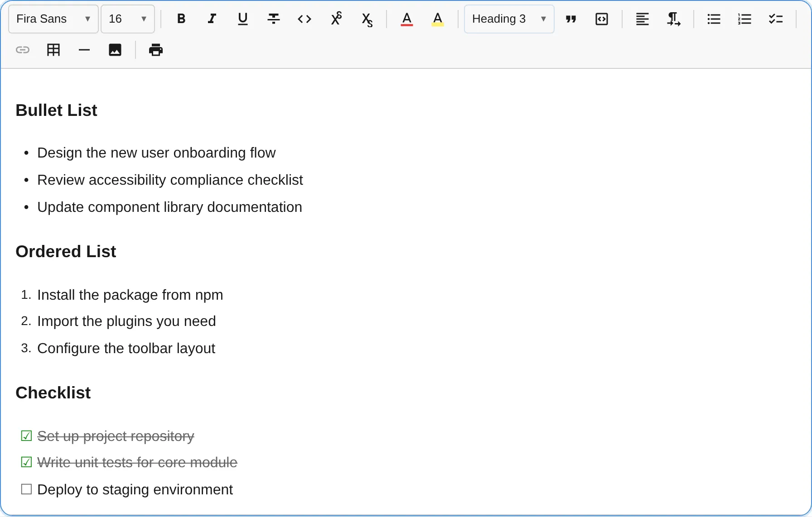Insert a hyperlink
812x517 pixels.
pos(22,50)
